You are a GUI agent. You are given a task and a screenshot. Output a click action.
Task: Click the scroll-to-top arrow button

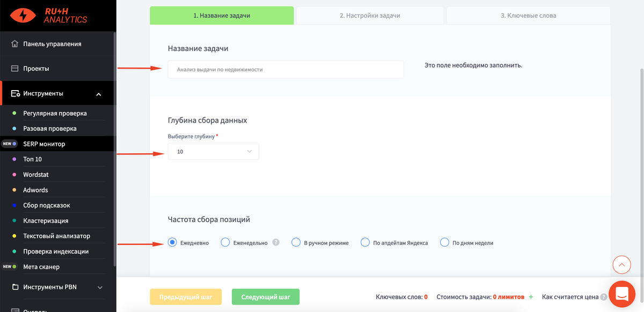621,264
